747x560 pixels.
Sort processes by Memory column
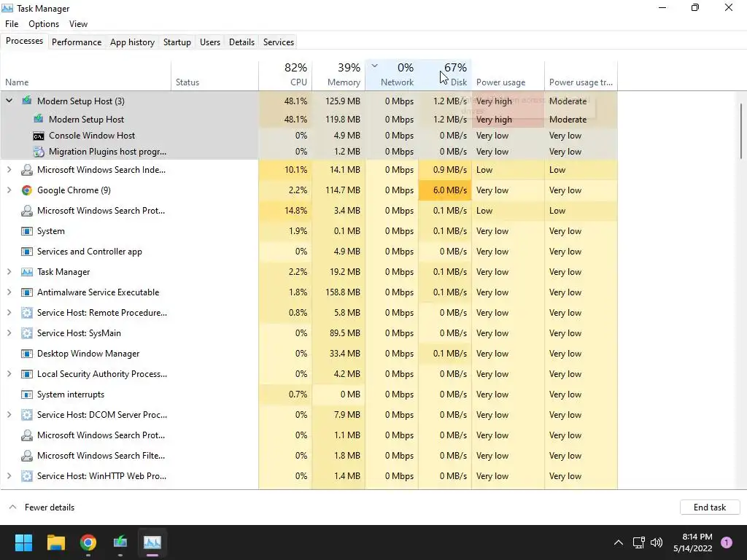pos(338,75)
